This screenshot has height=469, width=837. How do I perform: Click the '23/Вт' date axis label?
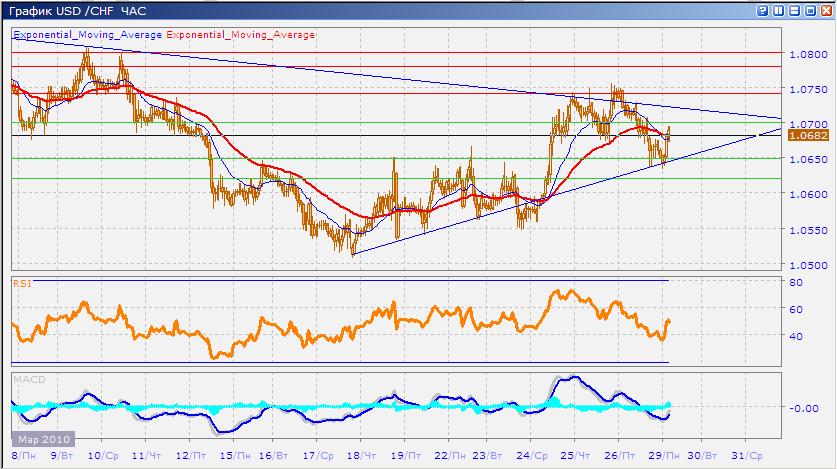click(487, 456)
